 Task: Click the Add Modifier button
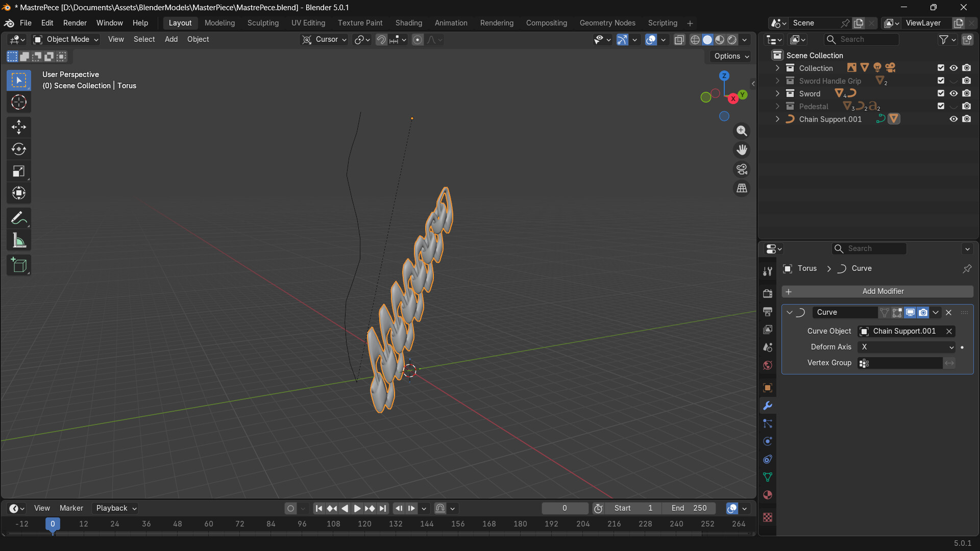[x=877, y=291]
